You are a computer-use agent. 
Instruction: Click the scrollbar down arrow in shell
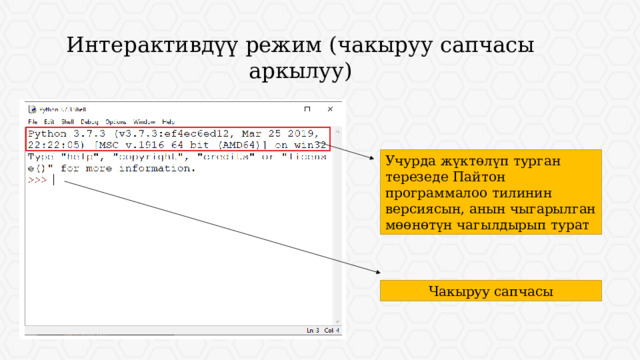(x=337, y=322)
